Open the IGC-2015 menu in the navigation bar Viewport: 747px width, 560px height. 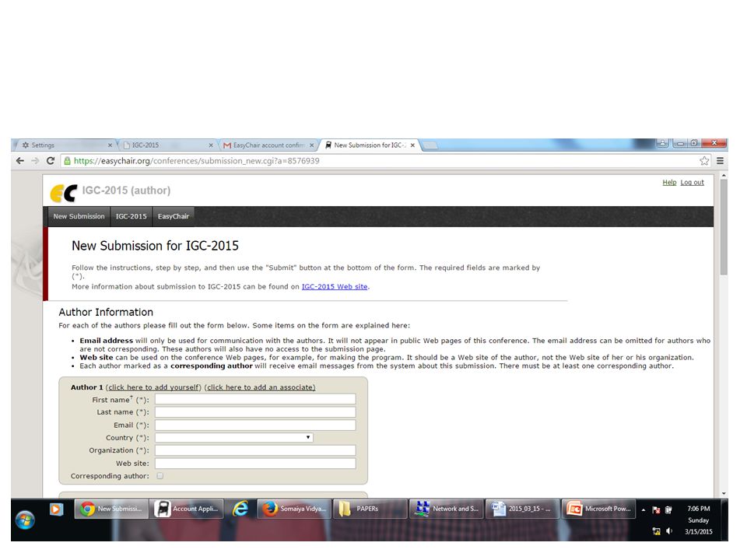click(132, 216)
